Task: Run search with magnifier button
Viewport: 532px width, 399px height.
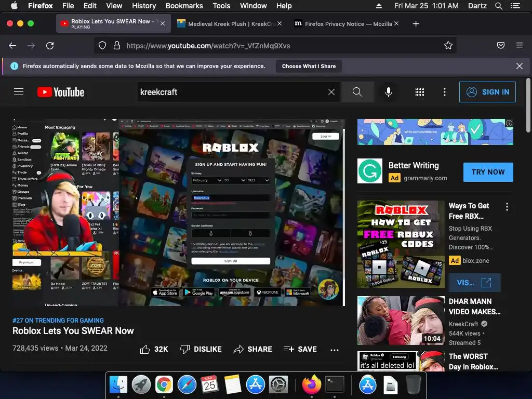Action: [x=357, y=92]
